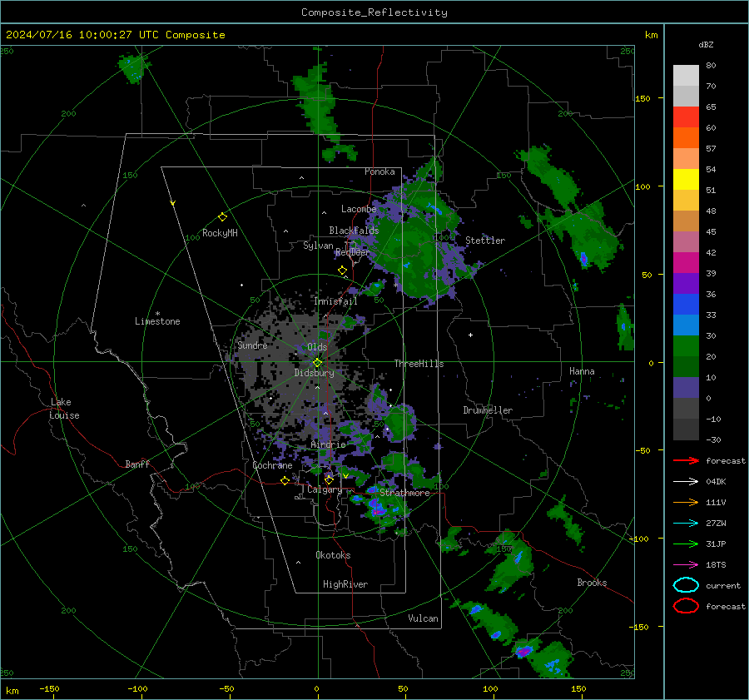Click the cyan current ellipse in legend

[x=686, y=585]
